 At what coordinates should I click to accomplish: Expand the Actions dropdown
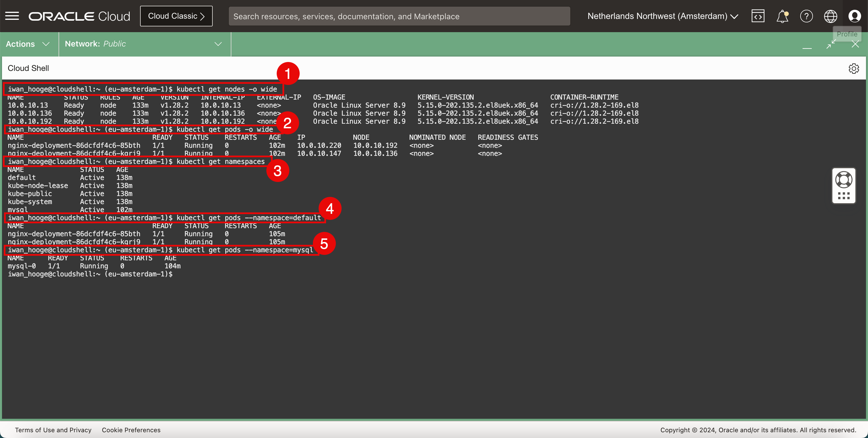point(28,44)
